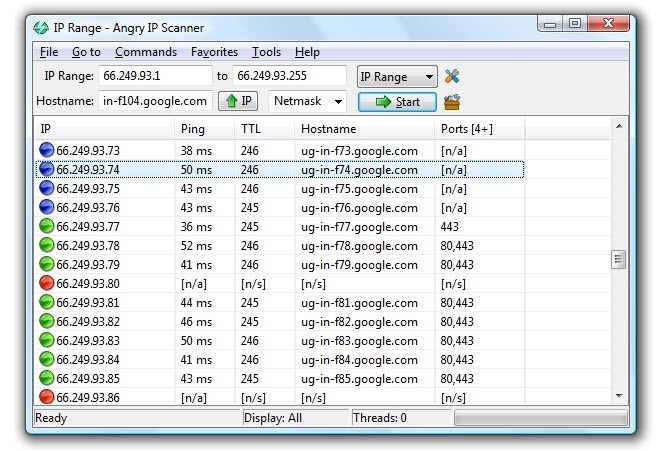Click the 38 ms ping cell
The height and width of the screenshot is (451, 669).
[x=196, y=151]
